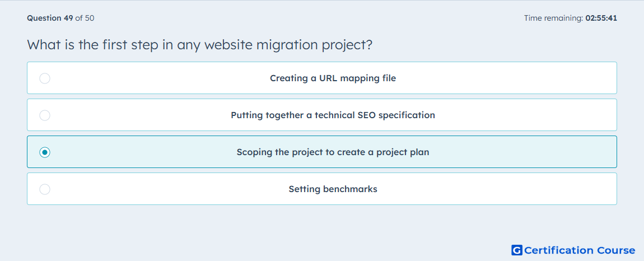Image resolution: width=644 pixels, height=261 pixels.
Task: Select the radio circle for Creating a URL mapping file
Action: pos(45,78)
